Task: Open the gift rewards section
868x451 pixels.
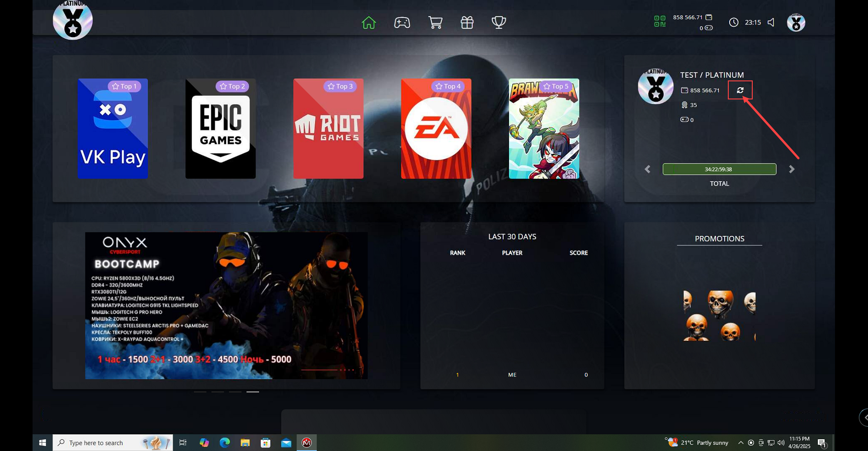Action: tap(467, 23)
